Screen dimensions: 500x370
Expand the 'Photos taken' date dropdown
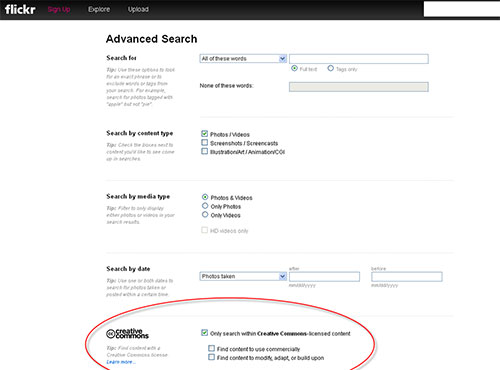[243, 276]
